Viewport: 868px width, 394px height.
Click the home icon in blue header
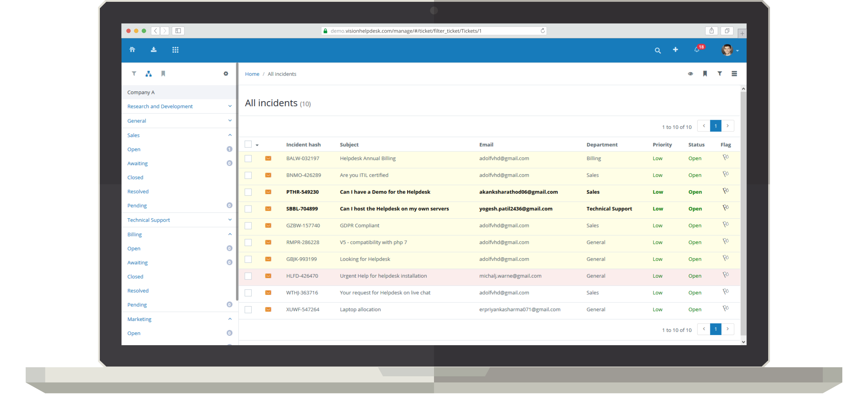(132, 50)
